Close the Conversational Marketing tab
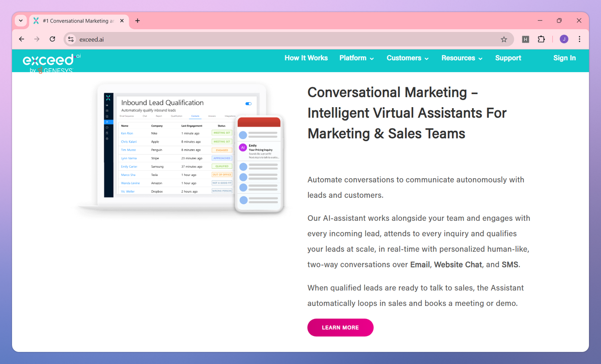The height and width of the screenshot is (364, 601). click(x=121, y=21)
